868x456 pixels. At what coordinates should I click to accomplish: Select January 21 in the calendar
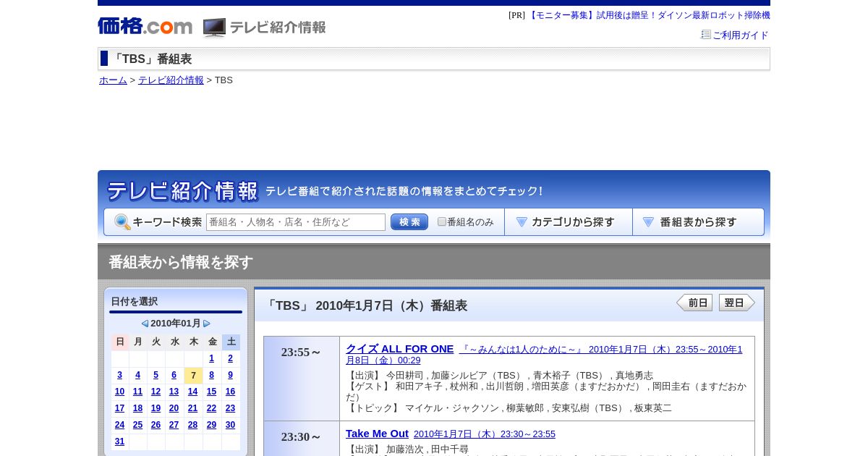point(192,408)
